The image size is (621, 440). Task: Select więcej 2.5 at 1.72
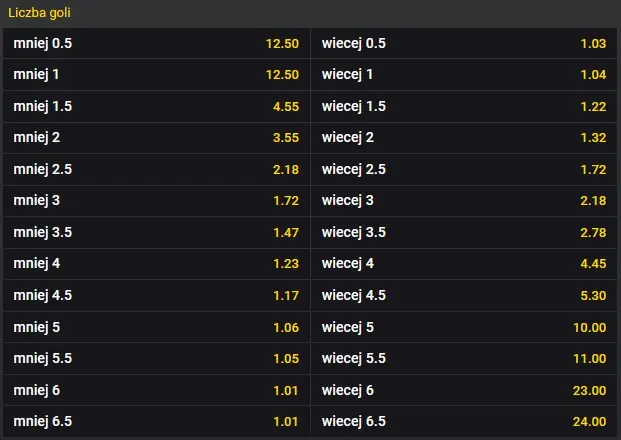click(x=464, y=170)
